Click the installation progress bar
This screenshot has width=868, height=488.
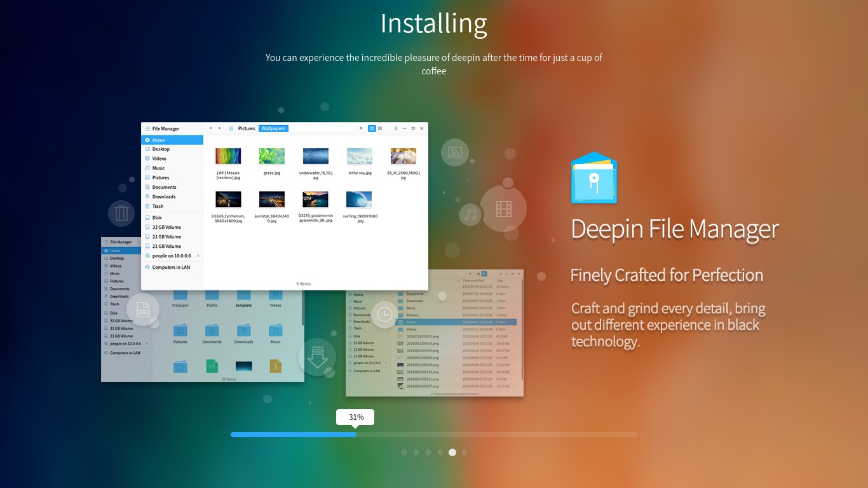coord(434,435)
